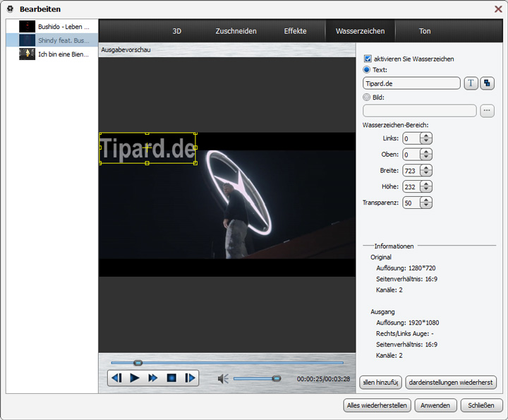Increase Links value with up arrow
508x420 pixels.
(426, 136)
